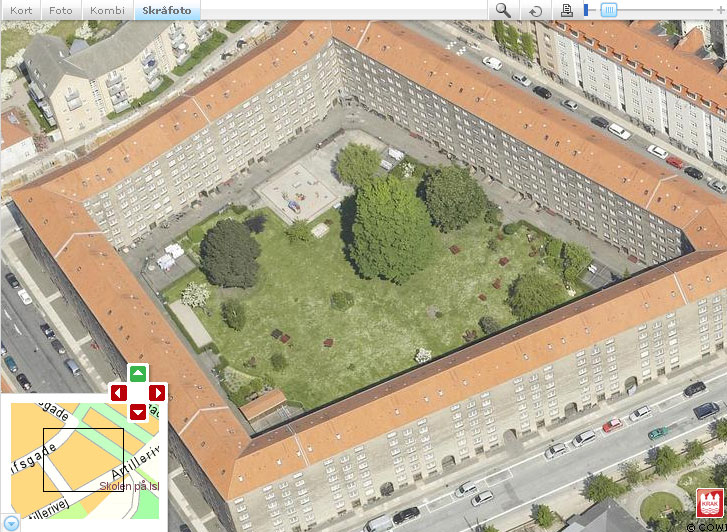
Task: Click 'Skolen på Isl' label in mini map
Action: 132,487
